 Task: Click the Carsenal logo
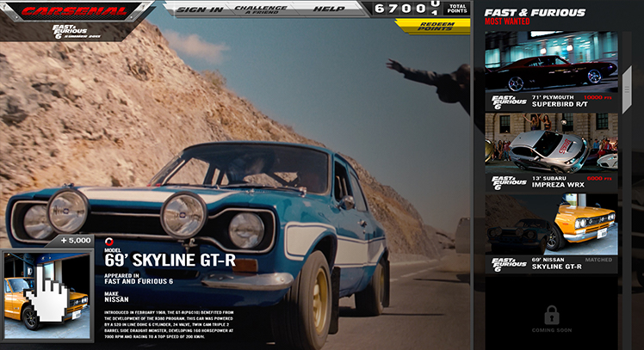74,11
